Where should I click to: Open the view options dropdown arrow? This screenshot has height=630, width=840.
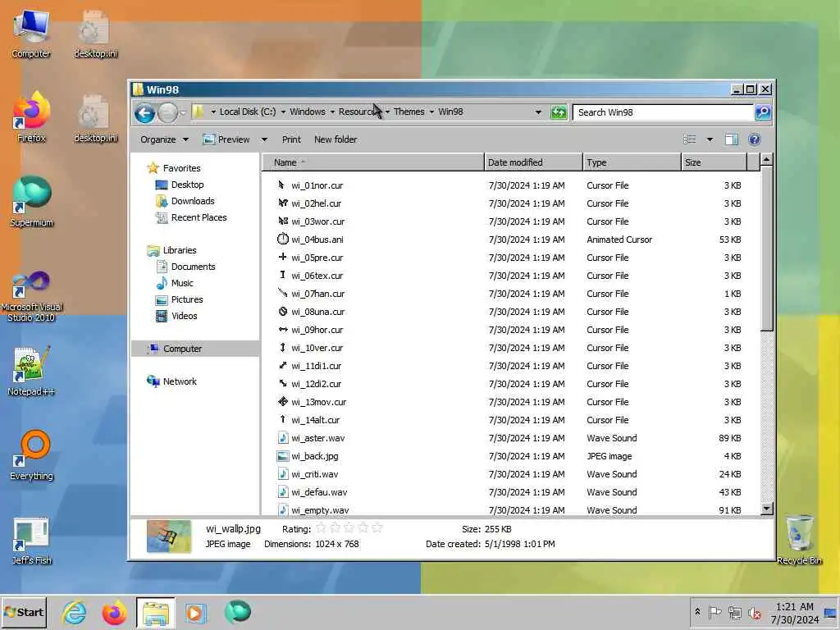point(710,139)
